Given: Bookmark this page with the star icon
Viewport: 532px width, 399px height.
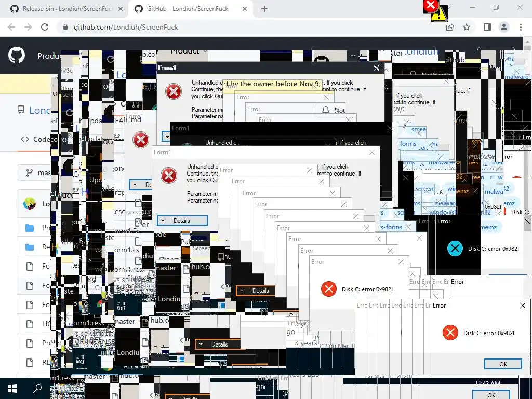Looking at the screenshot, I should (x=467, y=27).
